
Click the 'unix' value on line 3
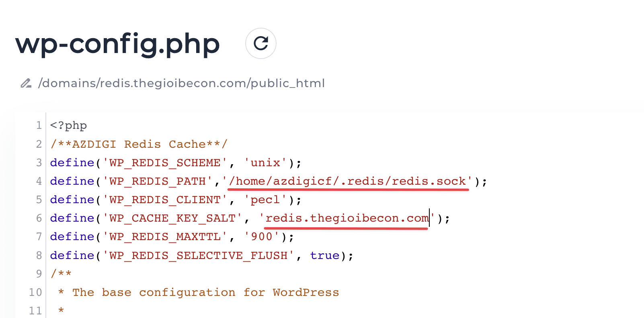point(265,163)
